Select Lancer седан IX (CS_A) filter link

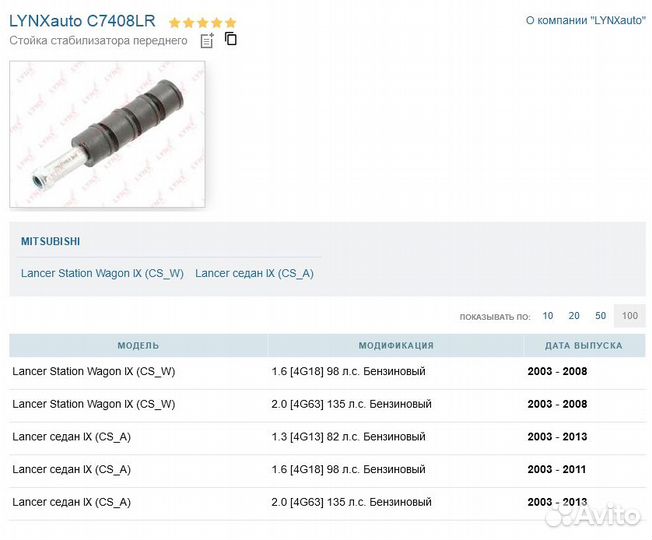[254, 273]
